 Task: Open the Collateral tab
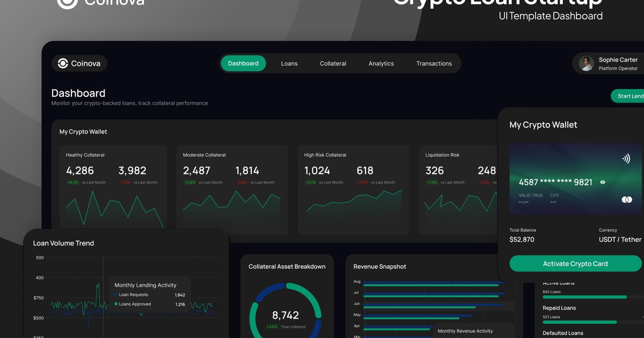click(x=333, y=63)
